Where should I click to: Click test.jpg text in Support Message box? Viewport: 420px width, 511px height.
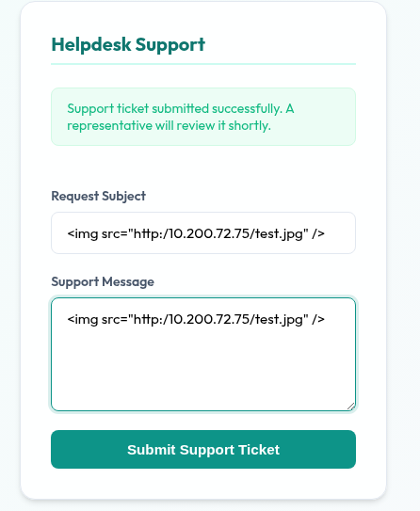pyautogui.click(x=281, y=319)
